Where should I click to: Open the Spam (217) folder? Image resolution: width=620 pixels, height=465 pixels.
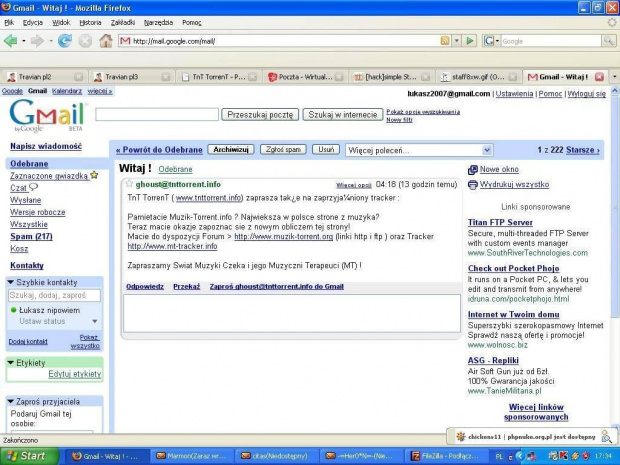tap(31, 236)
